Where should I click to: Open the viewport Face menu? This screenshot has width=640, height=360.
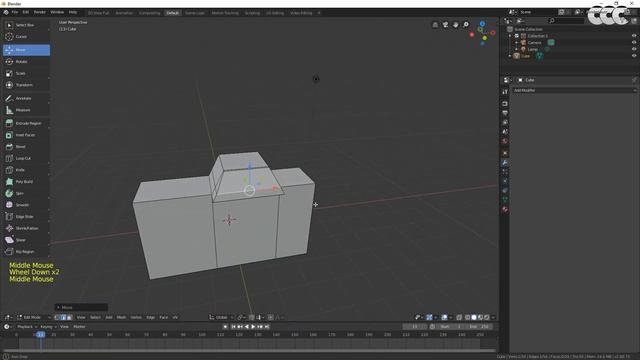[164, 318]
